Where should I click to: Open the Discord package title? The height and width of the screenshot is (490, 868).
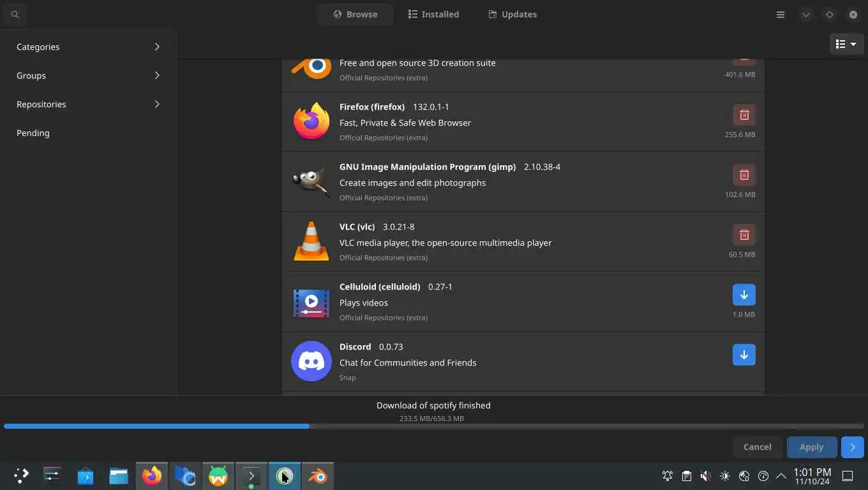click(x=355, y=346)
